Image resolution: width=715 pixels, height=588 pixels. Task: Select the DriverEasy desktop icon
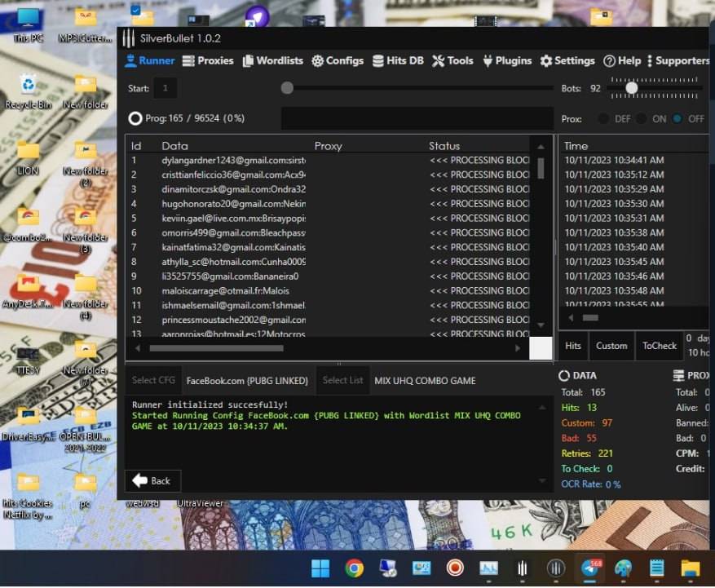point(29,425)
